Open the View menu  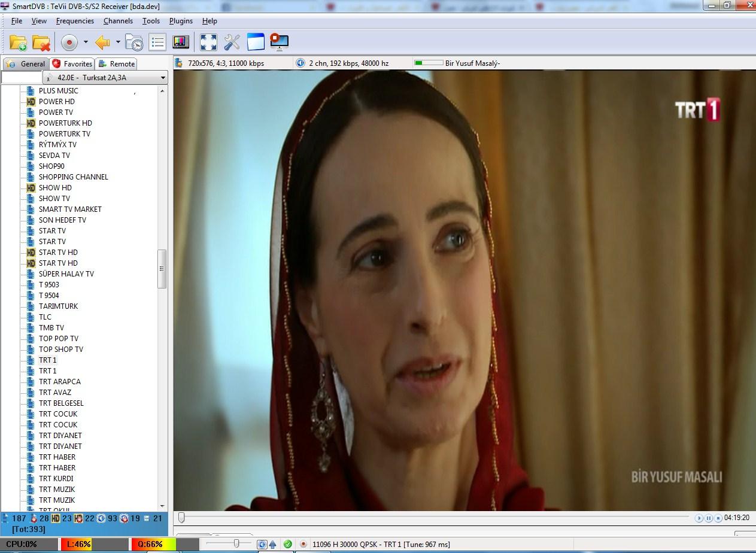[39, 21]
